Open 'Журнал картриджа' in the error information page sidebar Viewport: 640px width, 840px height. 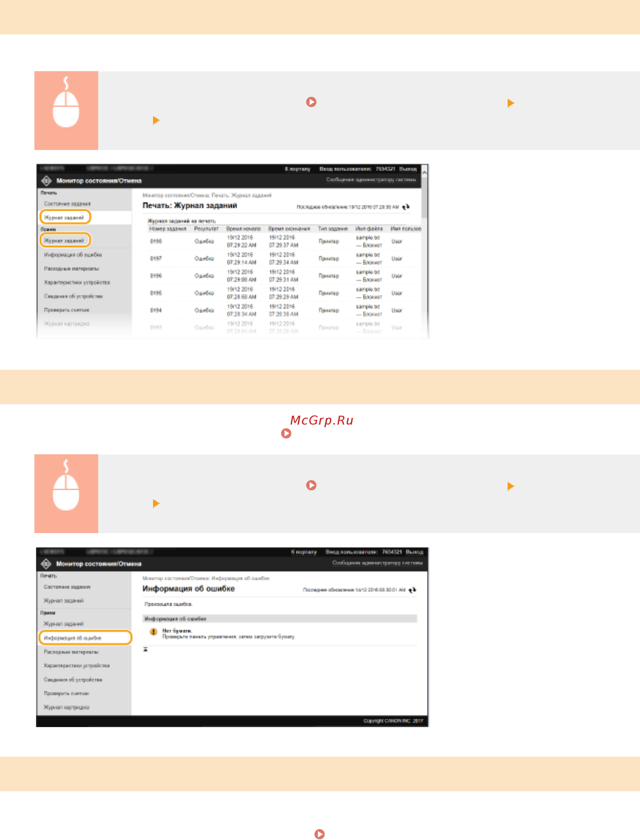point(66,707)
